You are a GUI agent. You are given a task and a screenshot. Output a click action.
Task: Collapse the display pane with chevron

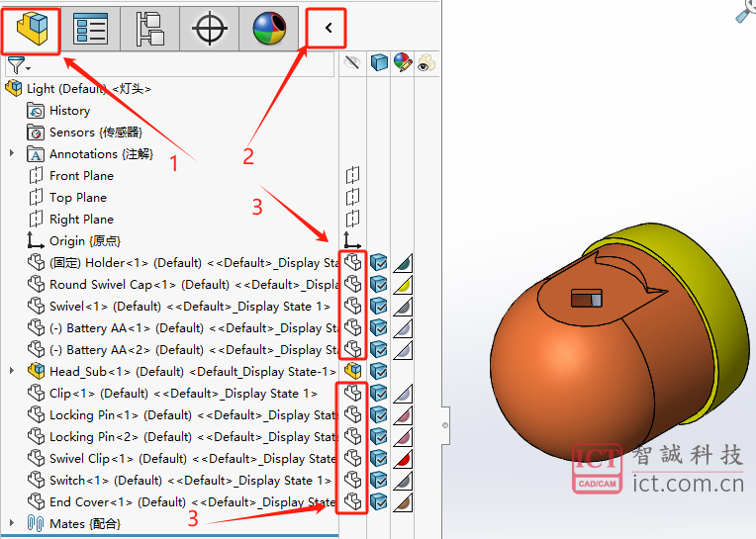328,28
